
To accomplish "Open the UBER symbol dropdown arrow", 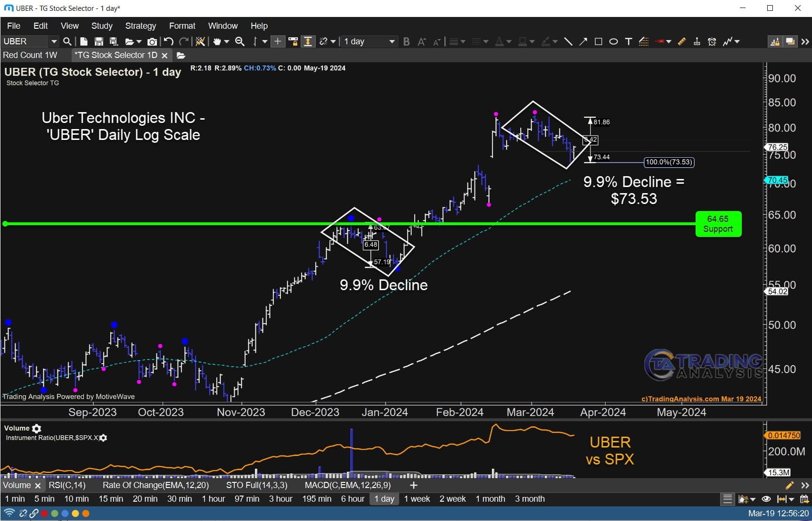I will pyautogui.click(x=54, y=41).
